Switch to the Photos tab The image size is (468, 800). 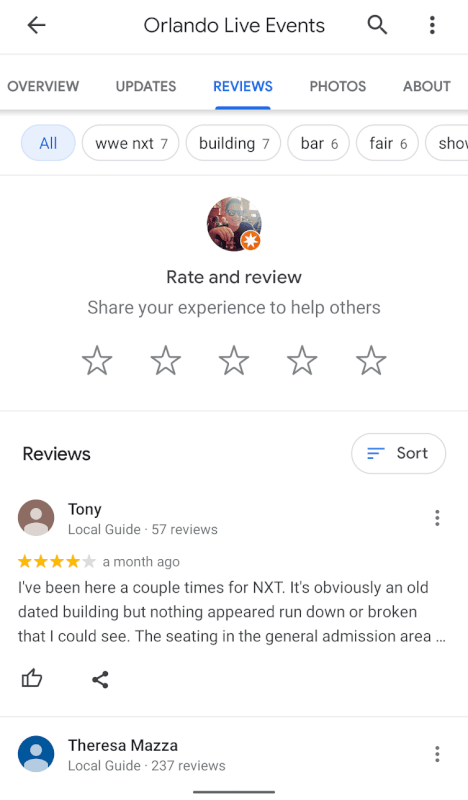click(x=338, y=86)
